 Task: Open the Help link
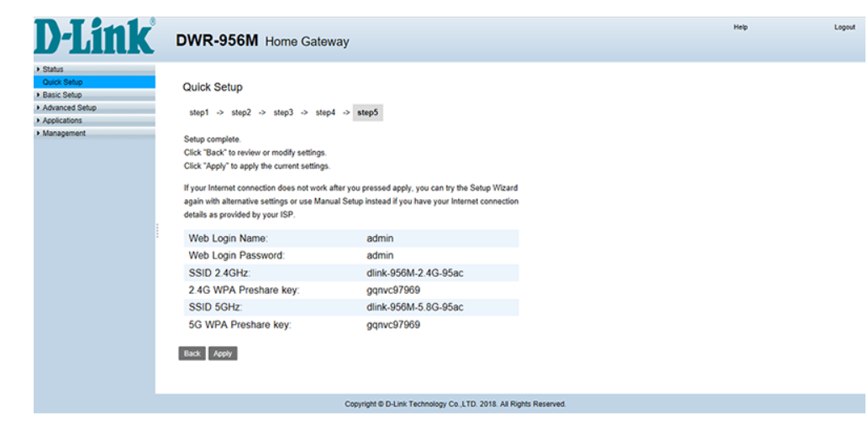pyautogui.click(x=740, y=27)
